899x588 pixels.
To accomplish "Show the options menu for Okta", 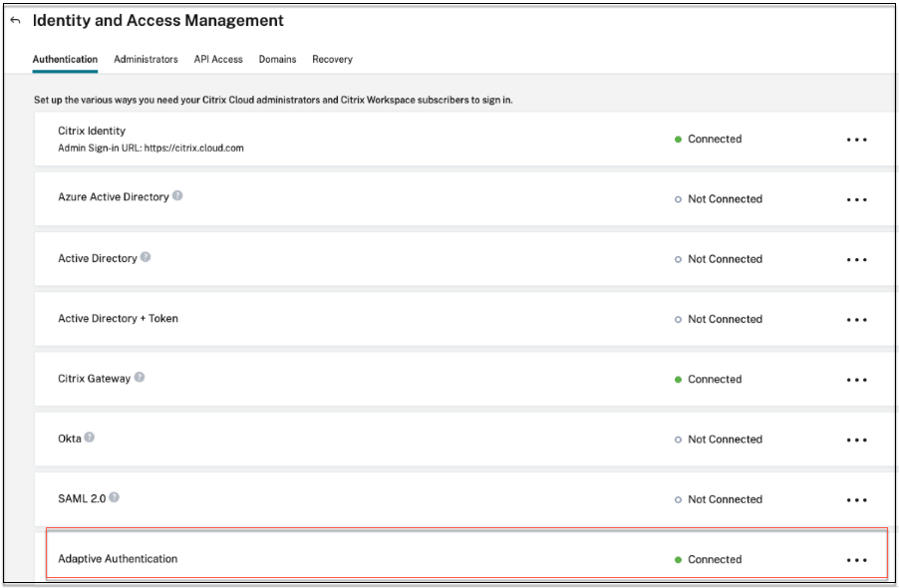I will tap(856, 440).
